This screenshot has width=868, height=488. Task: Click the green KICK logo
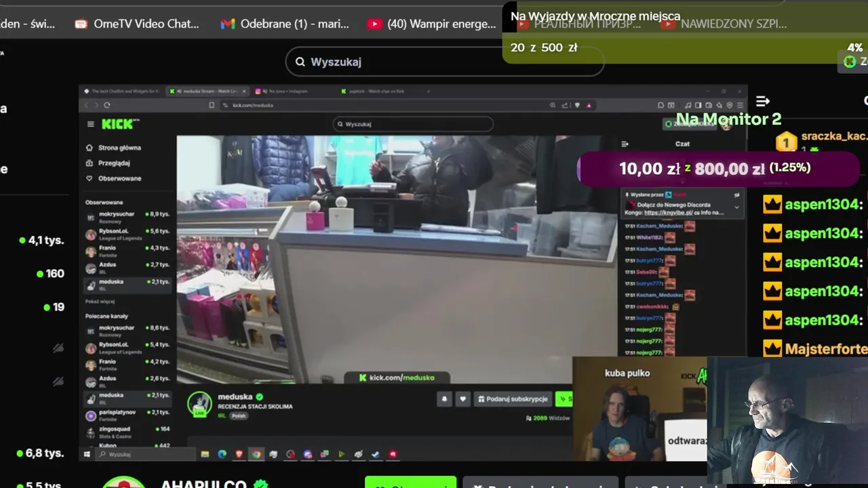(119, 124)
